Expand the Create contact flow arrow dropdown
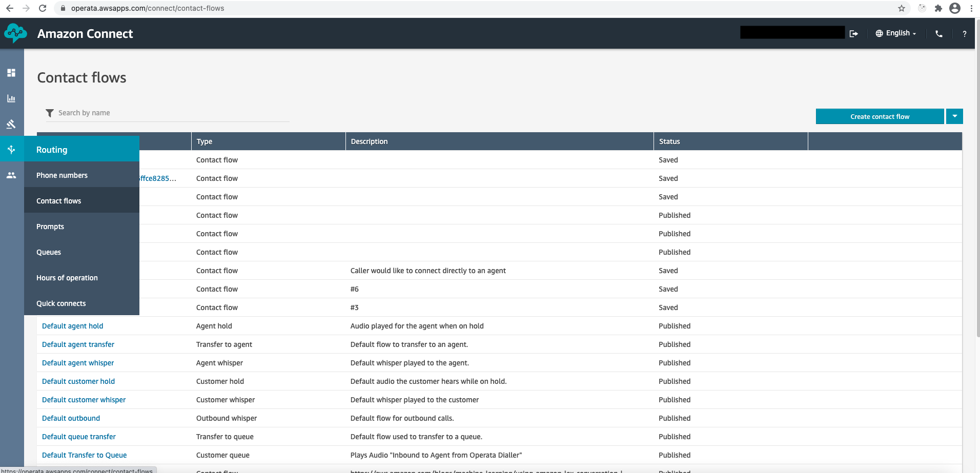Screen dimensions: 980x473 (x=954, y=116)
